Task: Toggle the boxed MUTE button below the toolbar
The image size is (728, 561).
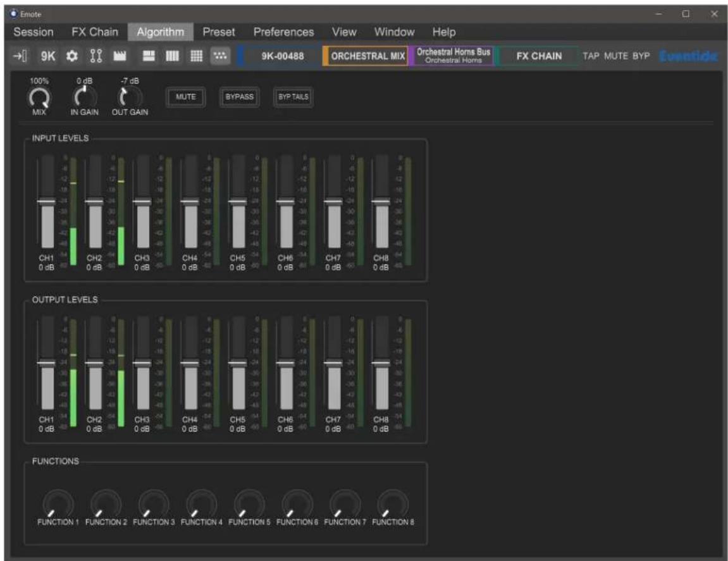Action: 186,97
